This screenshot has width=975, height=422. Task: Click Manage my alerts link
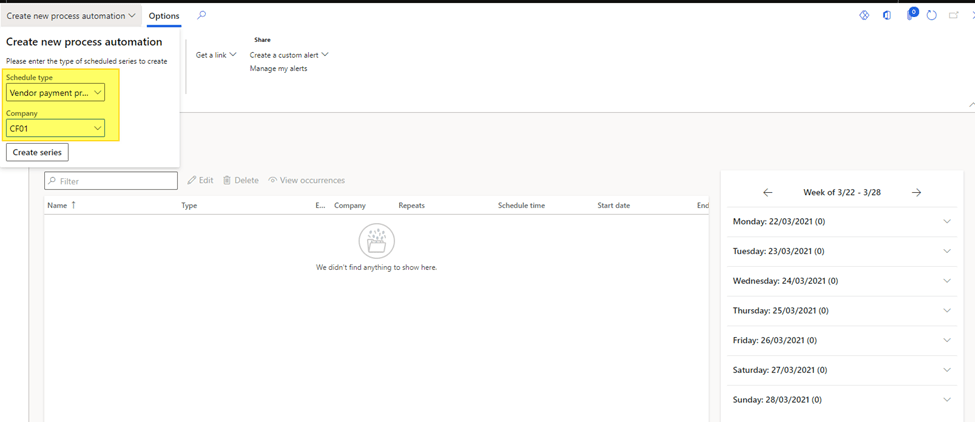[x=278, y=68]
